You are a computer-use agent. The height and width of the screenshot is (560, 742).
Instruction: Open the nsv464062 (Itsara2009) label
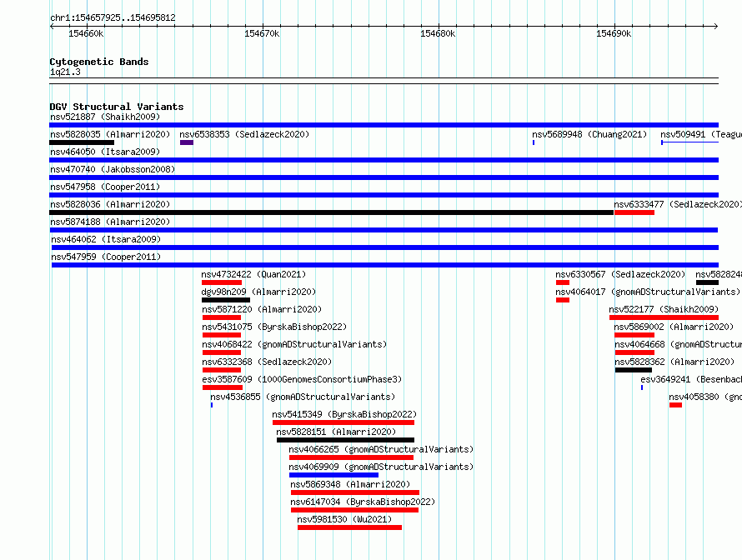106,239
